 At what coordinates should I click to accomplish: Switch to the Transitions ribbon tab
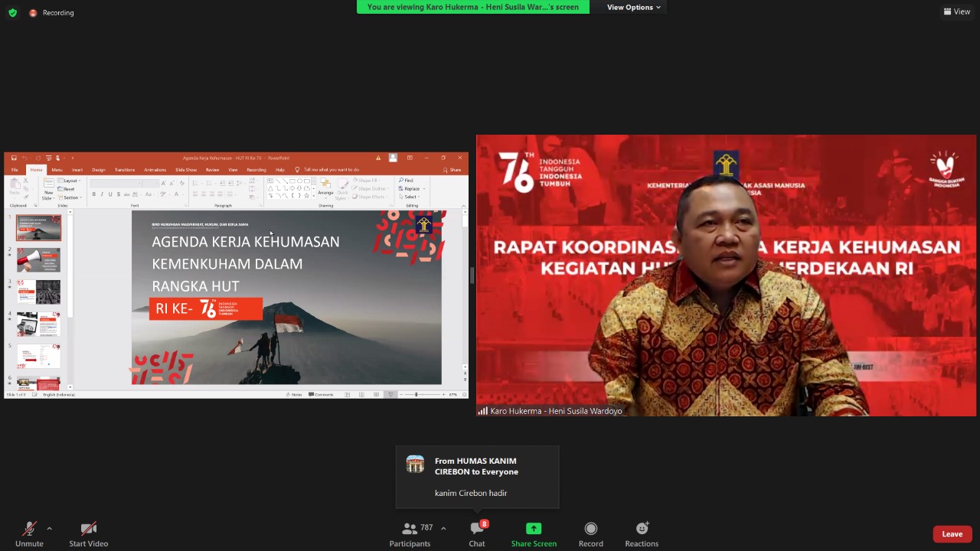(x=124, y=170)
